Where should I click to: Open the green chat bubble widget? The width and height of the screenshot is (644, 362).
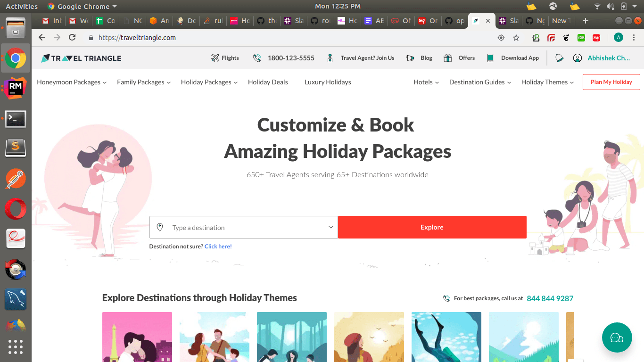617,337
